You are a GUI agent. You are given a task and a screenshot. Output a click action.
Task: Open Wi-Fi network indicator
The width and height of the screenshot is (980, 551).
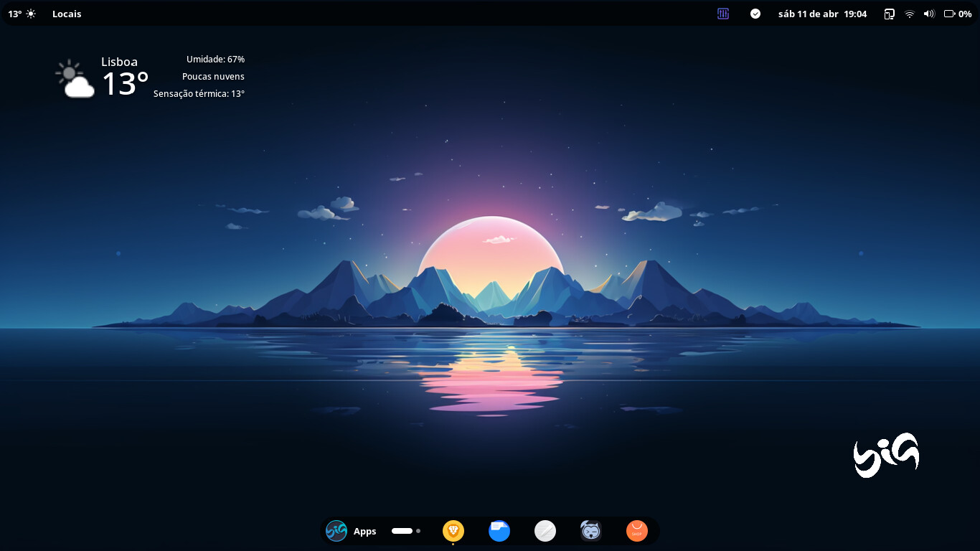(910, 14)
